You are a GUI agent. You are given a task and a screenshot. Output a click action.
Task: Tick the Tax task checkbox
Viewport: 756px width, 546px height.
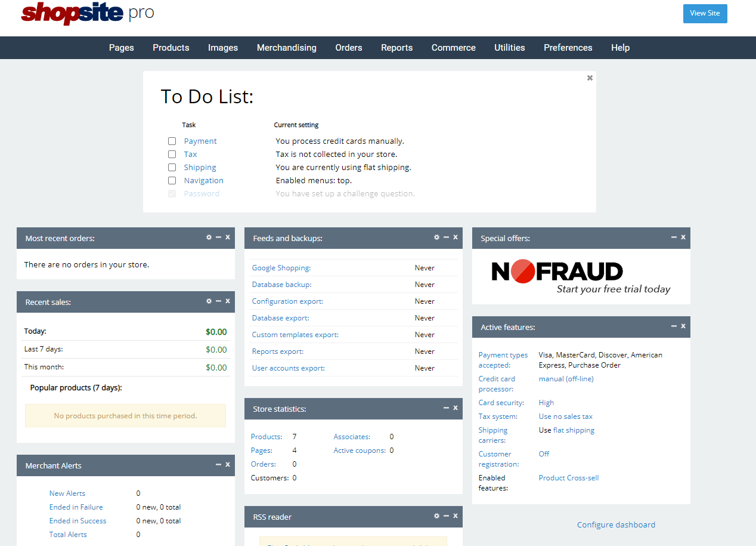(x=172, y=155)
